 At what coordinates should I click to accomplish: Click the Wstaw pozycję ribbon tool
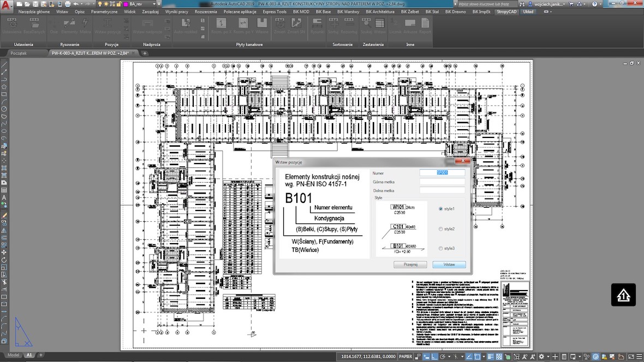[x=108, y=26]
